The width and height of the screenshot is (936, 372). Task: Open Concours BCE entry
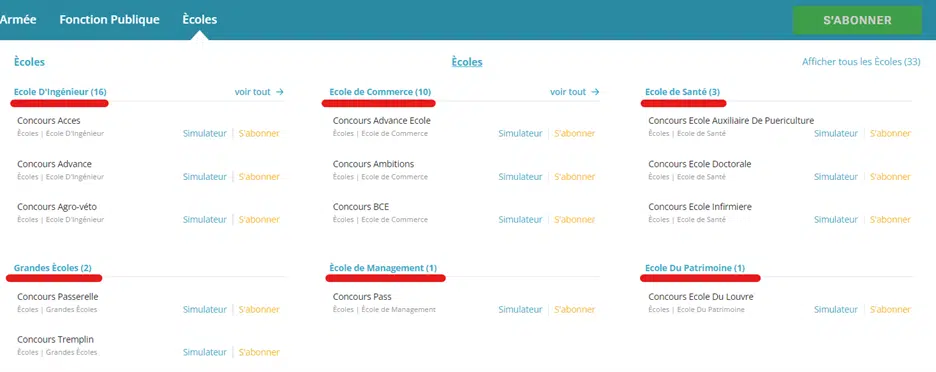(x=361, y=207)
